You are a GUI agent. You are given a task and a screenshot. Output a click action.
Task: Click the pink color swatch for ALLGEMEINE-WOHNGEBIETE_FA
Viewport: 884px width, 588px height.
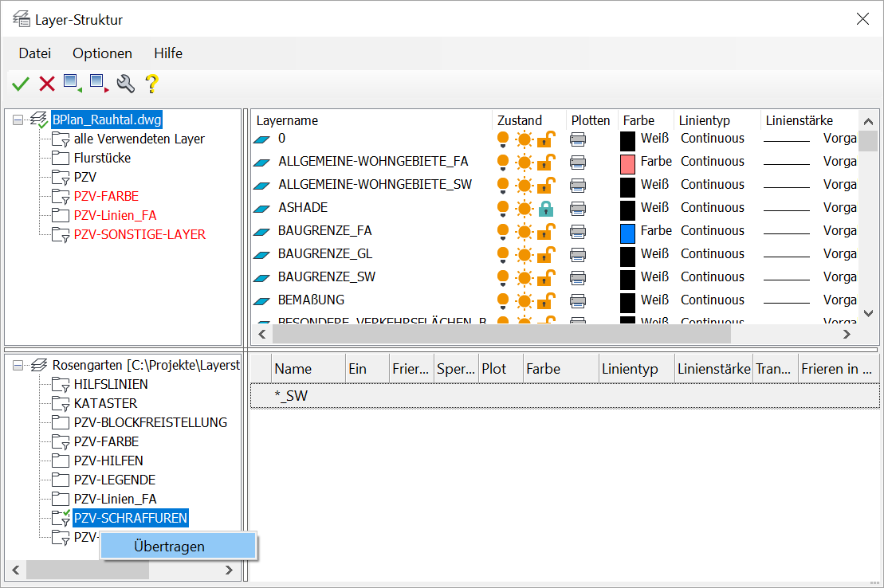click(627, 163)
